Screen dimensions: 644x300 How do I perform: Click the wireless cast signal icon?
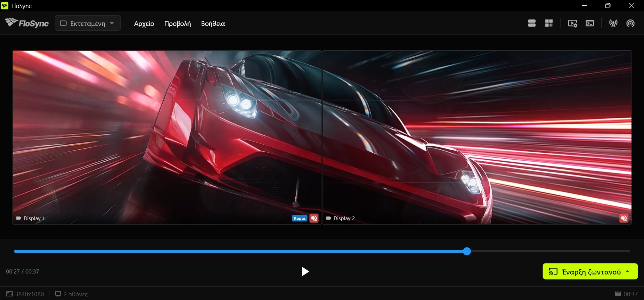(x=631, y=23)
